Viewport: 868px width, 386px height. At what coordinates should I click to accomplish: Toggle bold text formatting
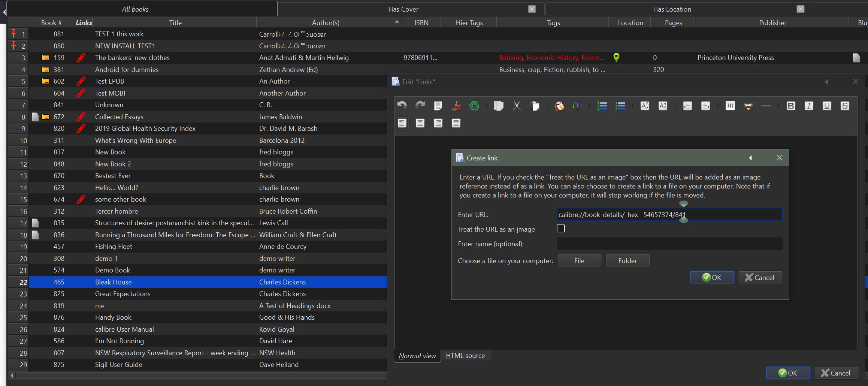[x=790, y=106]
